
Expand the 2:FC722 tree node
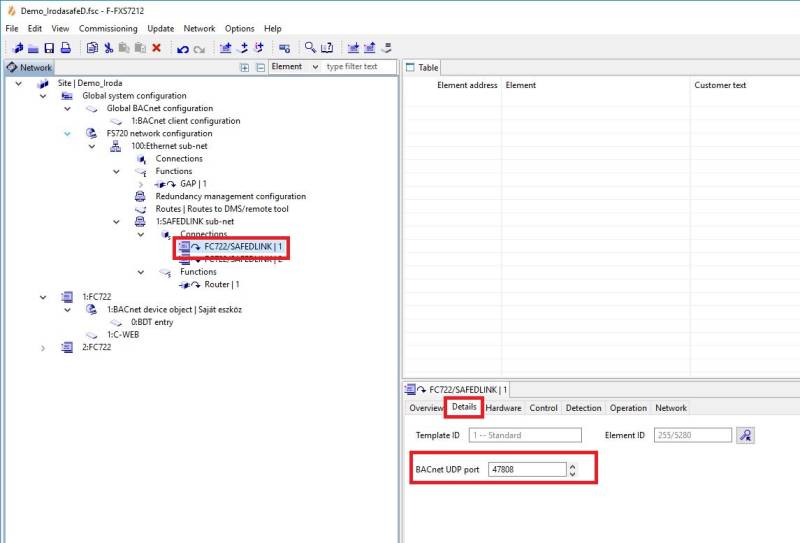[x=43, y=347]
